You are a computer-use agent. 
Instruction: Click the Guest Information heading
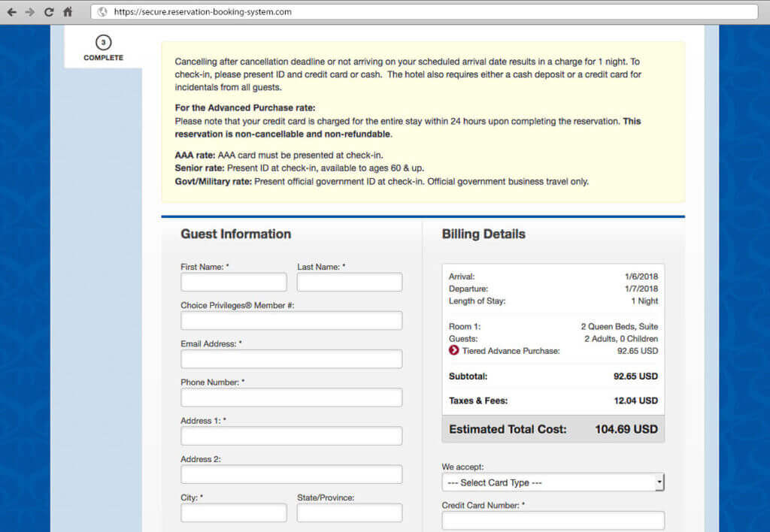pos(235,234)
